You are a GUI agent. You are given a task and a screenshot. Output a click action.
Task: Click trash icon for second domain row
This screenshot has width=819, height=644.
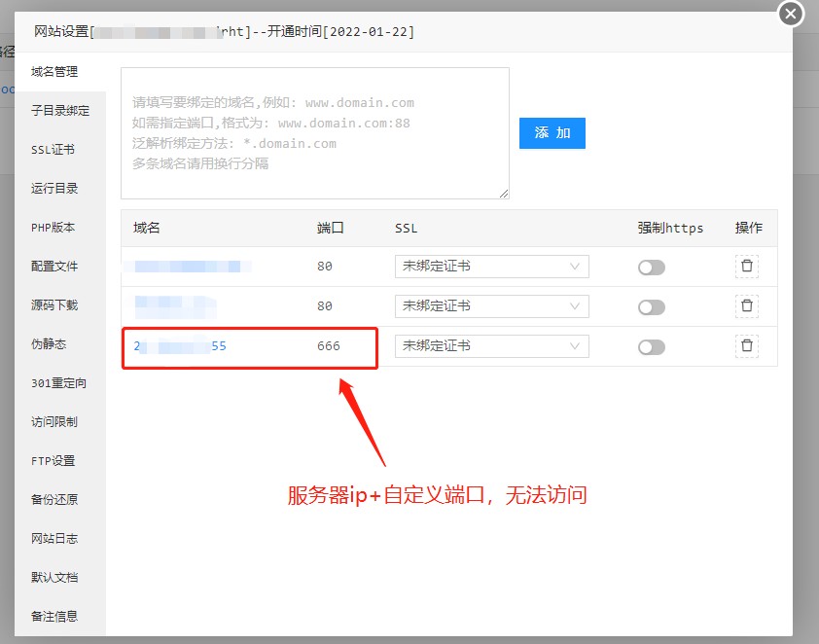pyautogui.click(x=746, y=306)
